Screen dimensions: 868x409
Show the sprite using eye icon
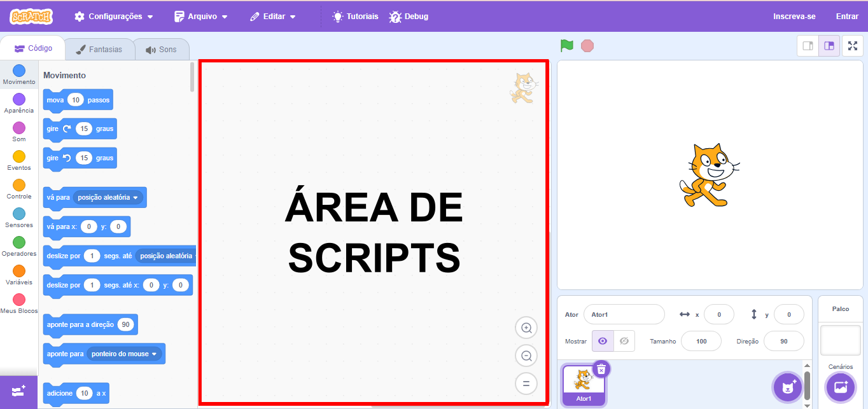coord(603,342)
